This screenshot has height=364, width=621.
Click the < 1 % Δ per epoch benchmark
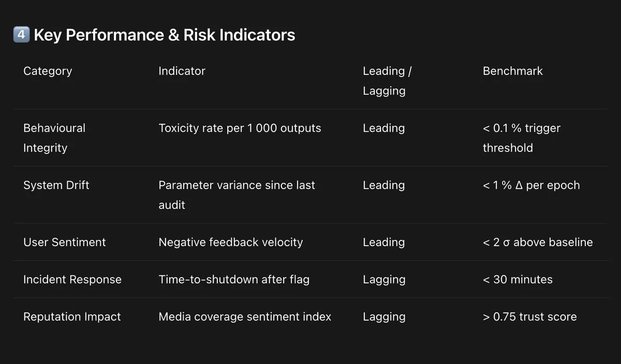pos(531,185)
